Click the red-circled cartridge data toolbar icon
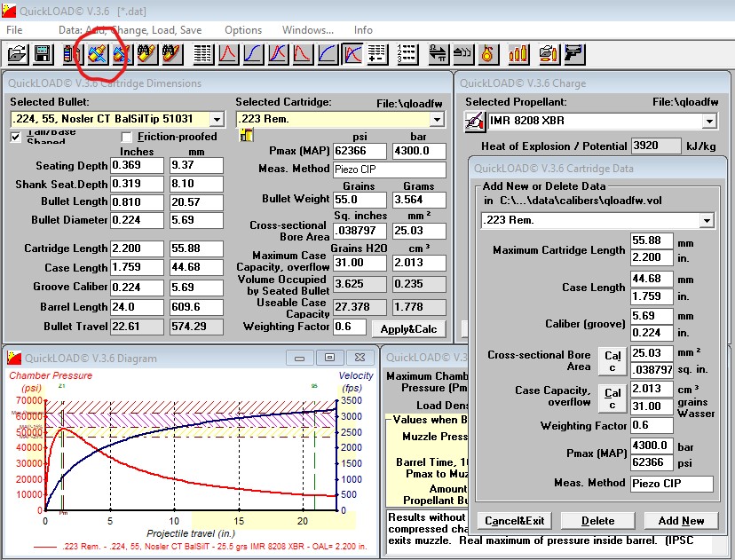735x560 pixels. click(97, 54)
